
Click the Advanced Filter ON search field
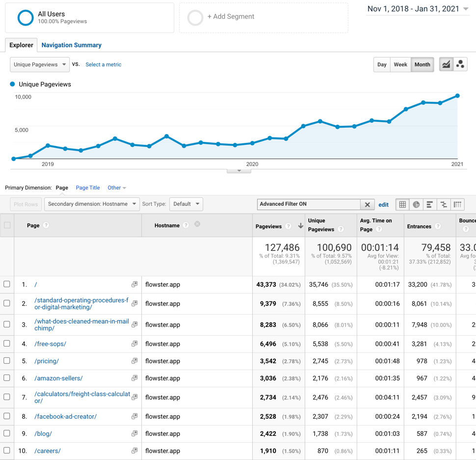(309, 204)
